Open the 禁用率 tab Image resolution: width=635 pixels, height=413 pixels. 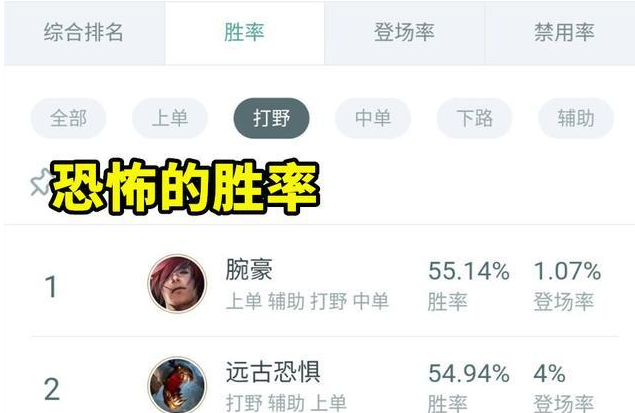[564, 32]
